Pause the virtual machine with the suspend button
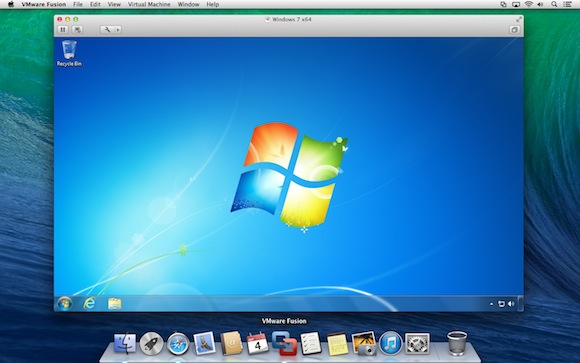 click(x=63, y=30)
